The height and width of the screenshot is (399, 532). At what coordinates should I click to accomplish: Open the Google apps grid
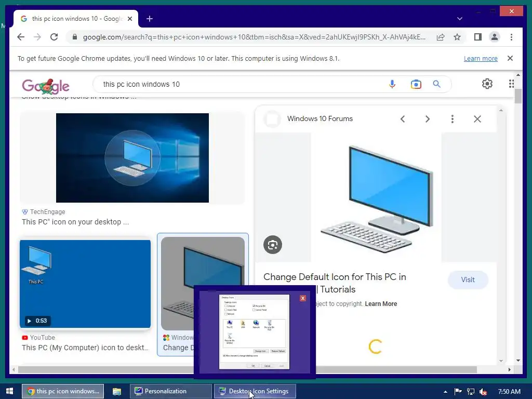click(511, 84)
